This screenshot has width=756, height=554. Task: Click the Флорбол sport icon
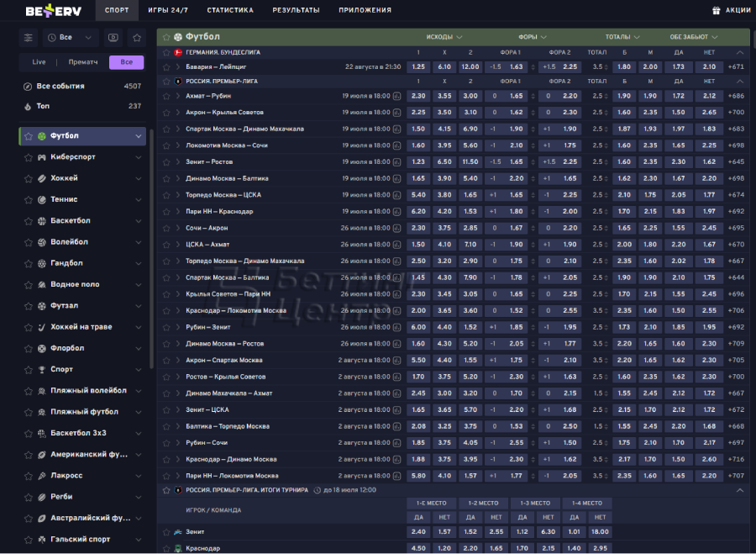click(x=42, y=348)
